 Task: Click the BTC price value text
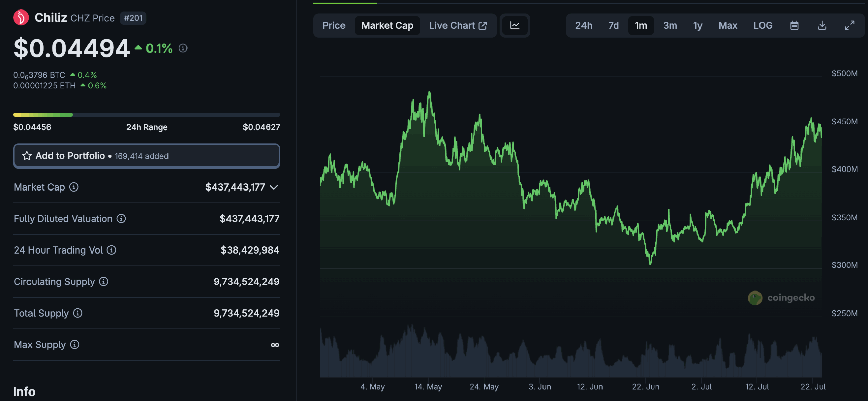coord(39,75)
